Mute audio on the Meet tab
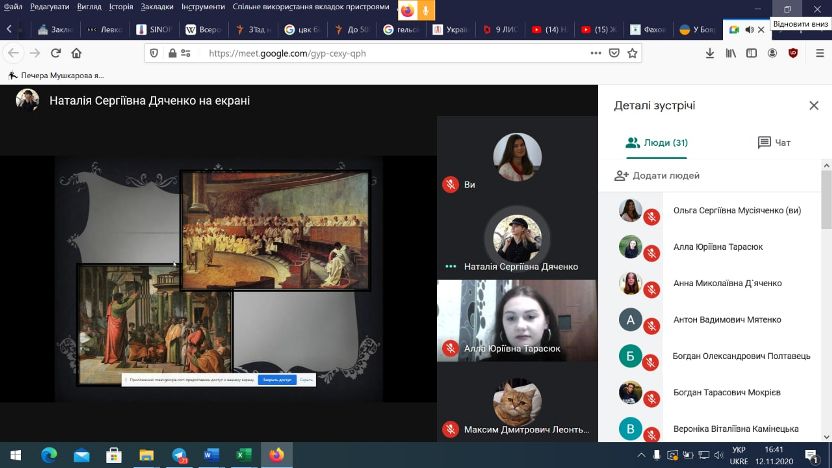832x468 pixels. pyautogui.click(x=749, y=30)
